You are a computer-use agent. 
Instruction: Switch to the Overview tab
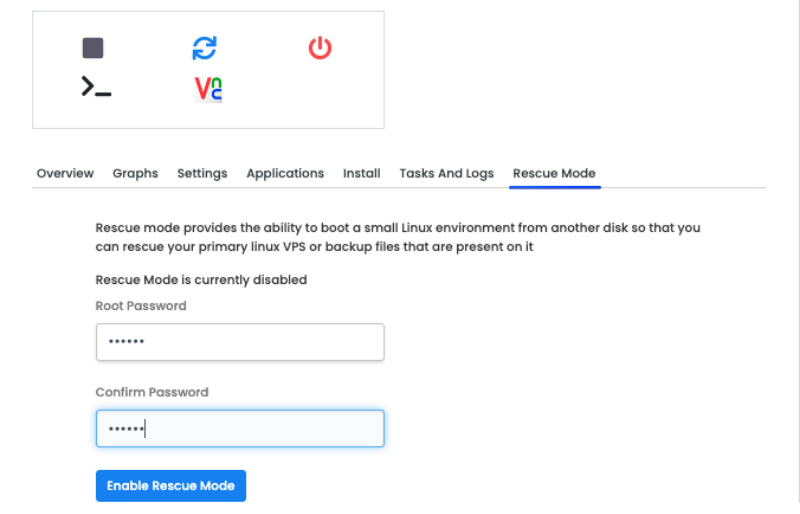coord(65,174)
